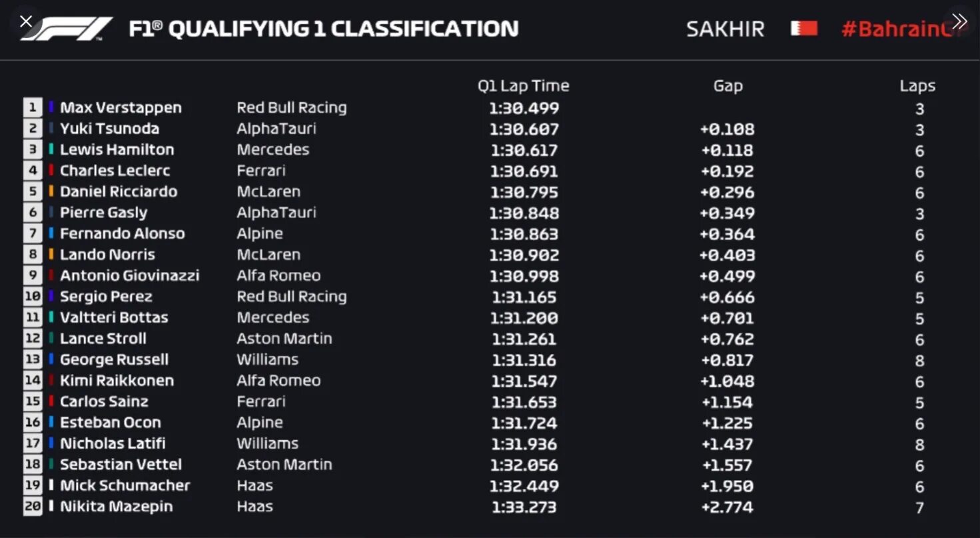
Task: Click Nikita Mazepin's +2.774 gap value
Action: 728,507
